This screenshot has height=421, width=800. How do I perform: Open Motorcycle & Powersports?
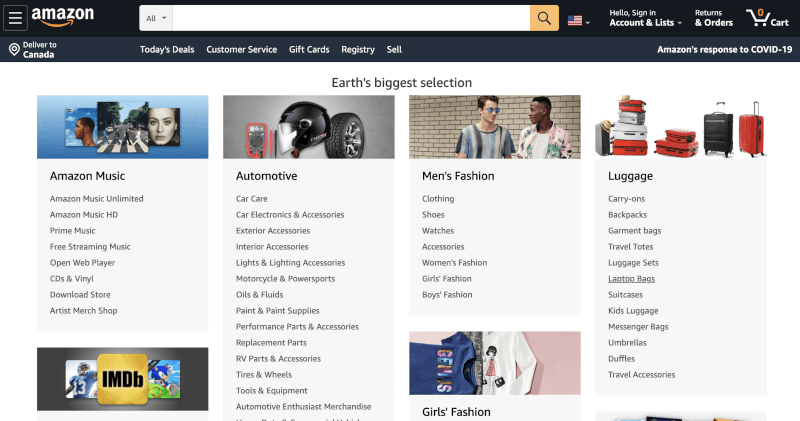pos(285,279)
